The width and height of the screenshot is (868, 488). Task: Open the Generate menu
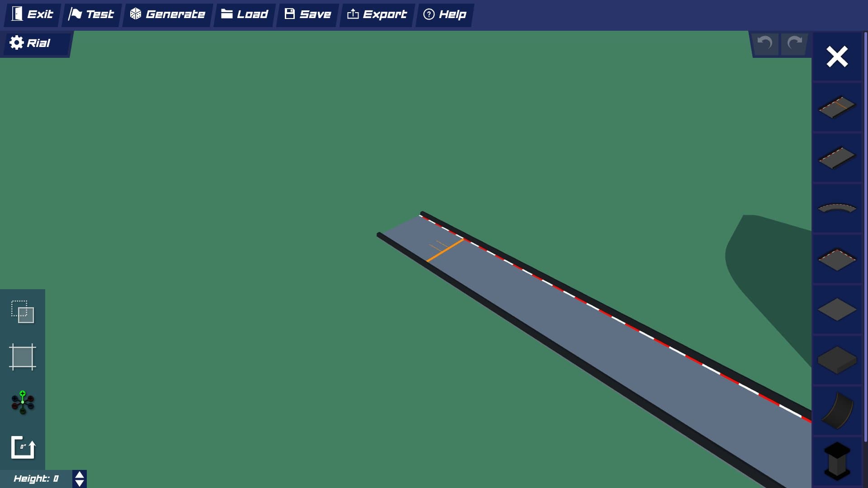coord(168,14)
